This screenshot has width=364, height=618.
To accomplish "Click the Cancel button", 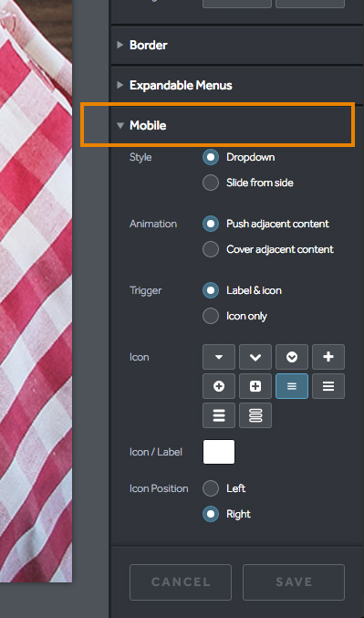I will pos(181,582).
